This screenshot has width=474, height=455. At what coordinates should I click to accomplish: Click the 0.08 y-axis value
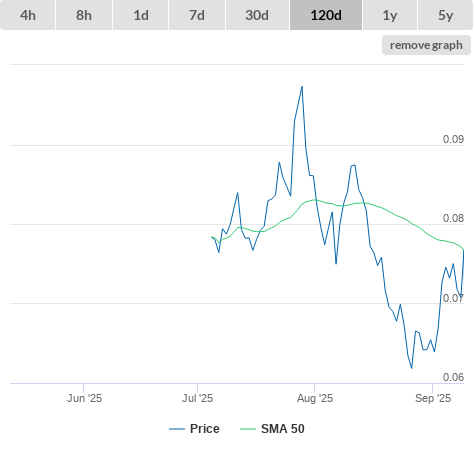tap(453, 218)
